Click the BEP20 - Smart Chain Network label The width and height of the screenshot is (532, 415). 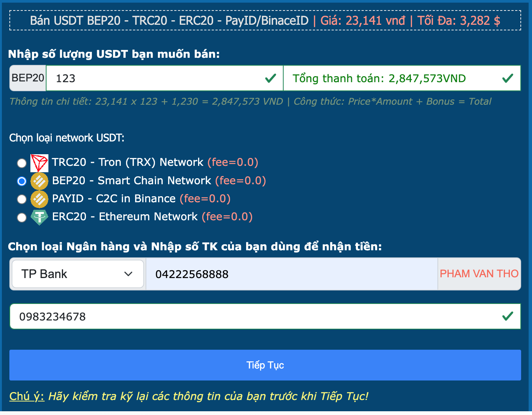click(x=132, y=180)
